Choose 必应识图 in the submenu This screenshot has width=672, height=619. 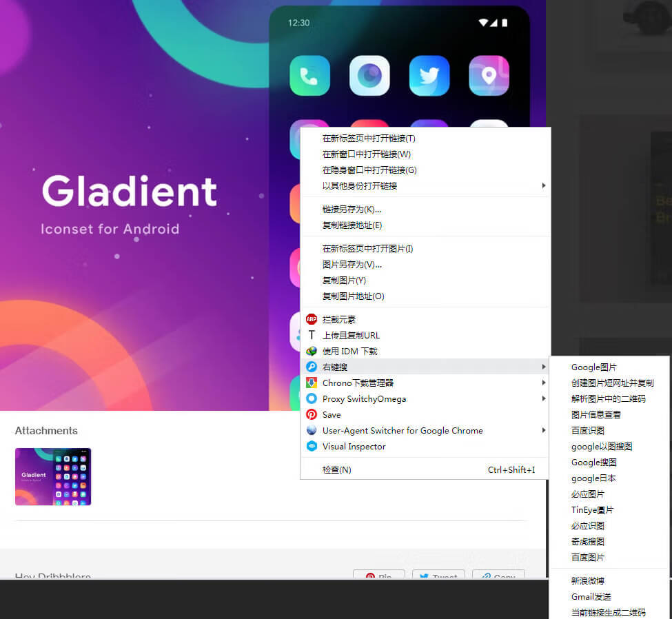coord(609,526)
